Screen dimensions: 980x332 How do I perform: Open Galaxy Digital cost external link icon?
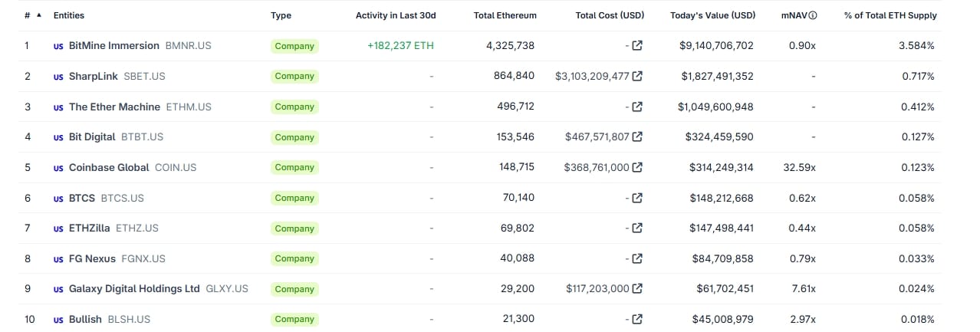636,289
